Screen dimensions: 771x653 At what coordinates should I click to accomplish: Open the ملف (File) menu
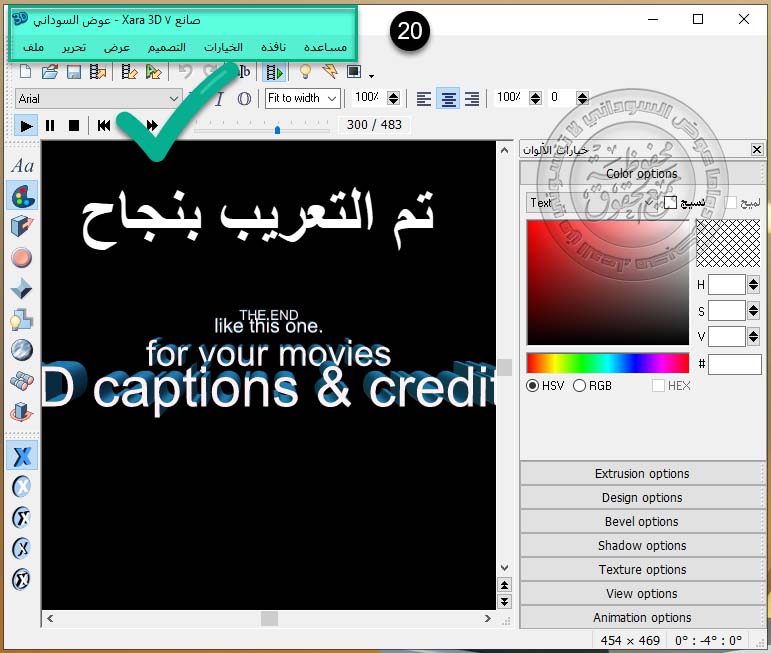tap(33, 48)
